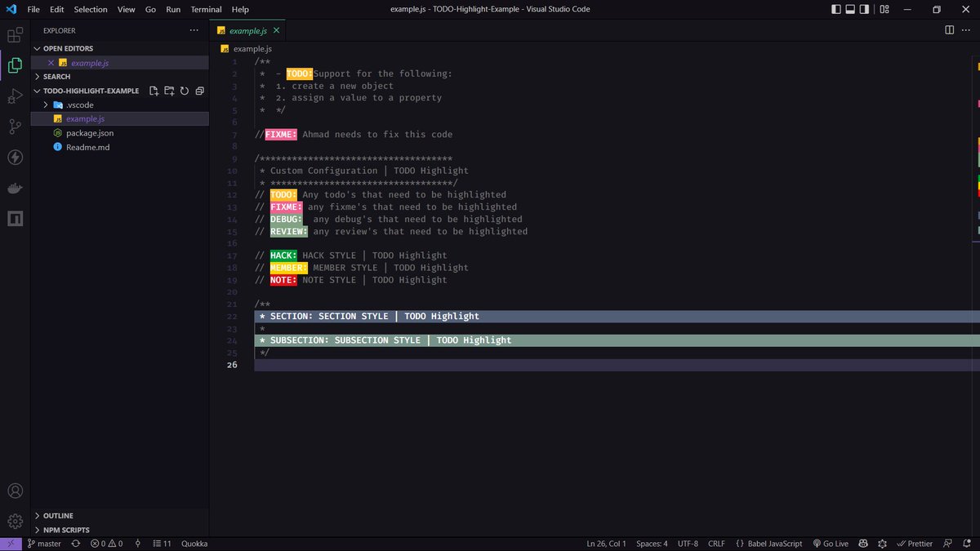Click Go Live in status bar
This screenshot has width=980, height=551.
pos(831,544)
